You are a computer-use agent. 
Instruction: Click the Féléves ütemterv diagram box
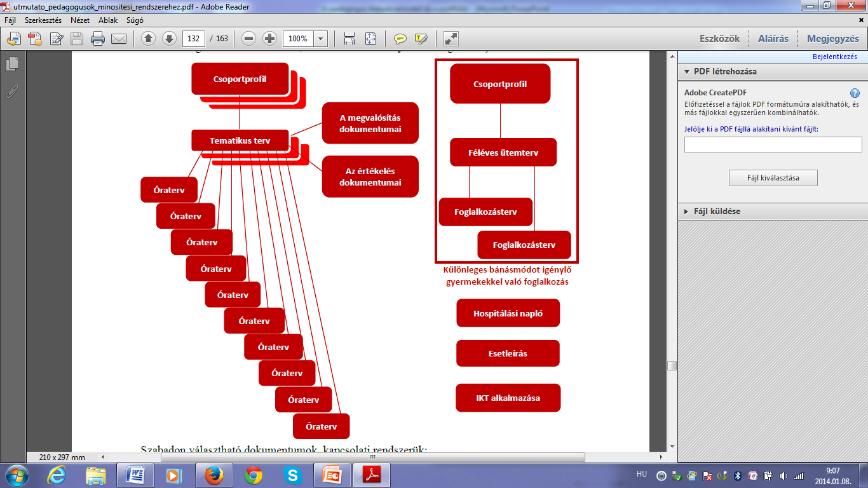tap(503, 152)
